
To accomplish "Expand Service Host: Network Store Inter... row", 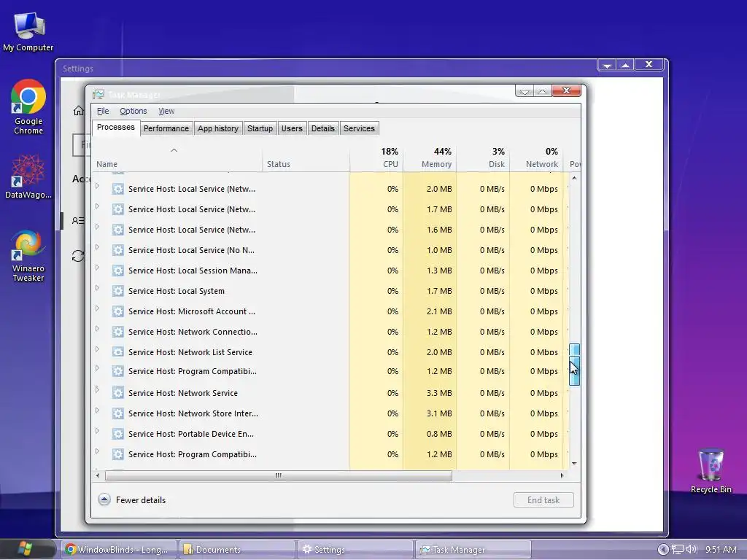I will [97, 411].
